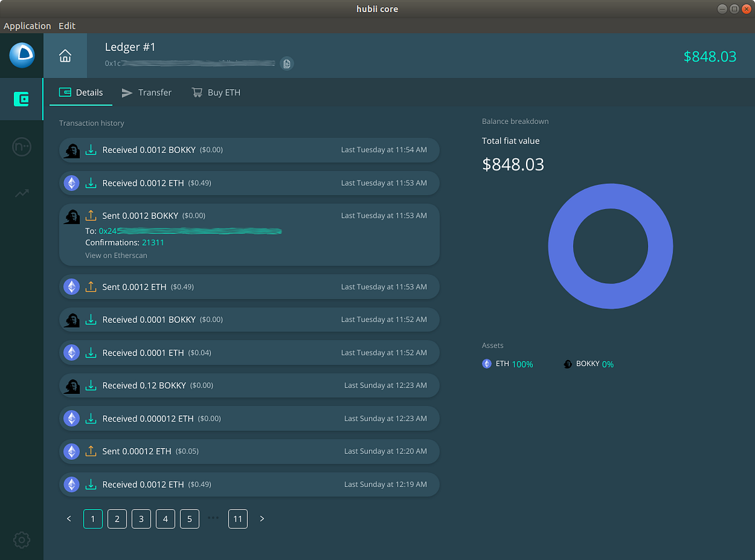Click the $848.03 total in header
Viewport: 755px width, 560px height.
710,57
